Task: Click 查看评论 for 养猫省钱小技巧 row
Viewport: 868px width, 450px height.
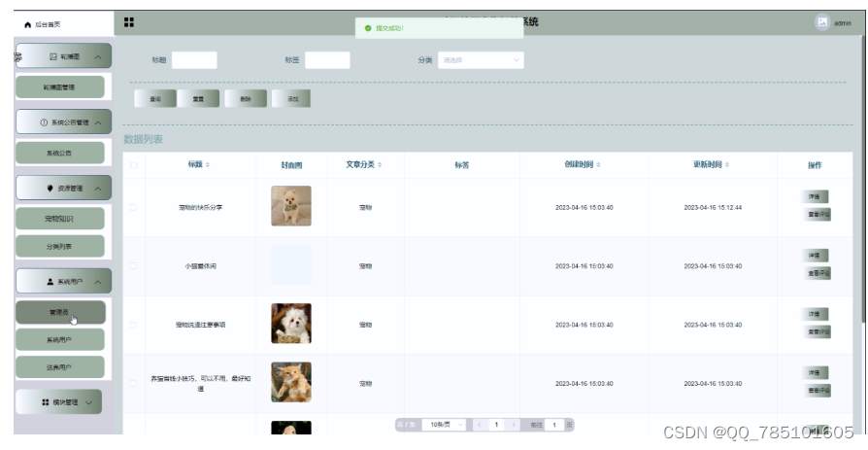Action: click(x=818, y=390)
